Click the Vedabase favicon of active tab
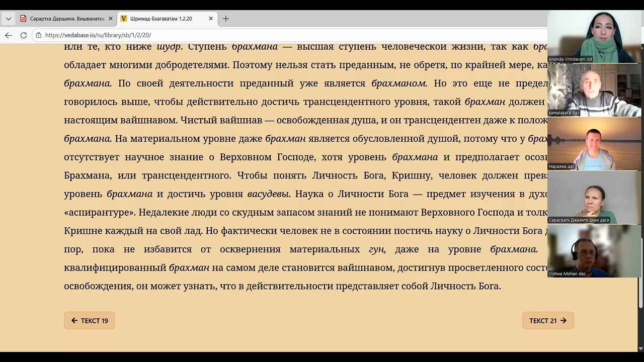The width and height of the screenshot is (644, 362). 124,19
